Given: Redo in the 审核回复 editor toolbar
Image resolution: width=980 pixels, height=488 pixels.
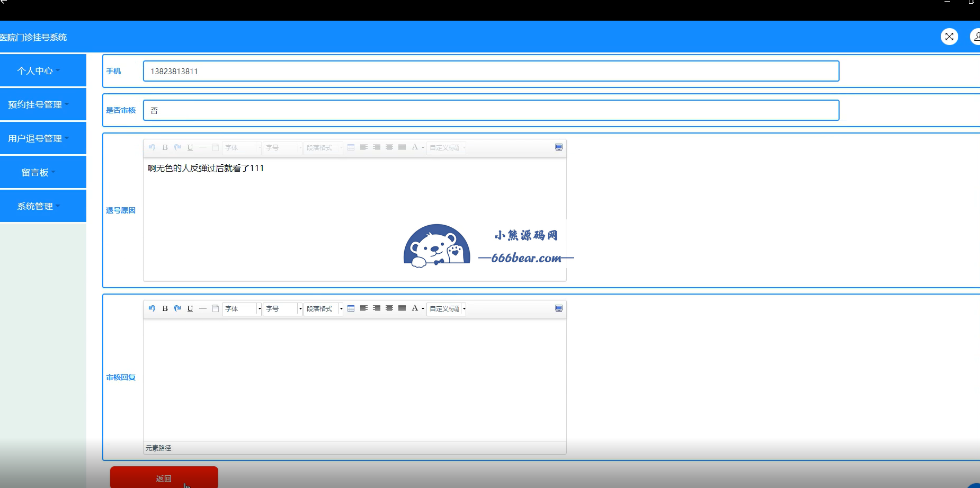Looking at the screenshot, I should [177, 308].
